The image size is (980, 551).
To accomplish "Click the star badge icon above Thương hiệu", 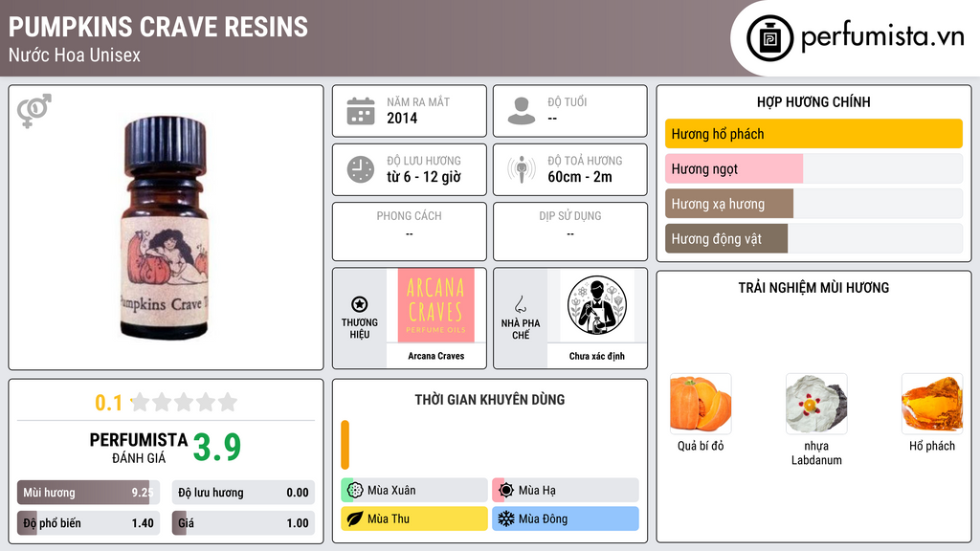I will [x=360, y=304].
